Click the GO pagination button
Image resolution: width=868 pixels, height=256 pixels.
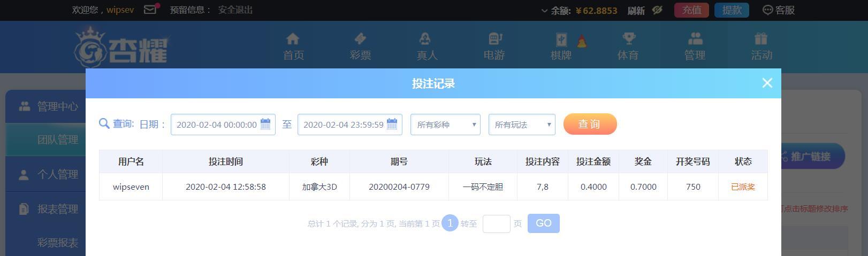(544, 223)
